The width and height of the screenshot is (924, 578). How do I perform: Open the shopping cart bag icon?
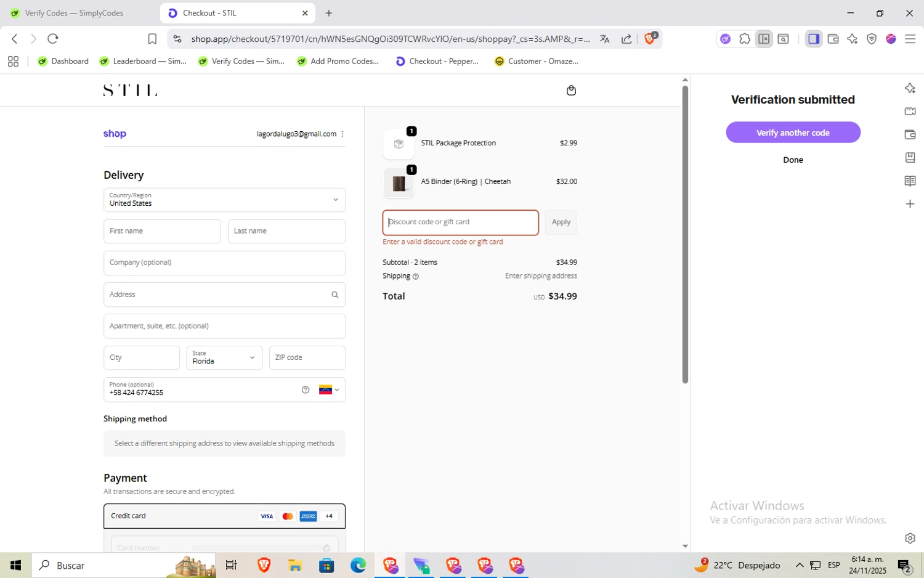click(571, 91)
